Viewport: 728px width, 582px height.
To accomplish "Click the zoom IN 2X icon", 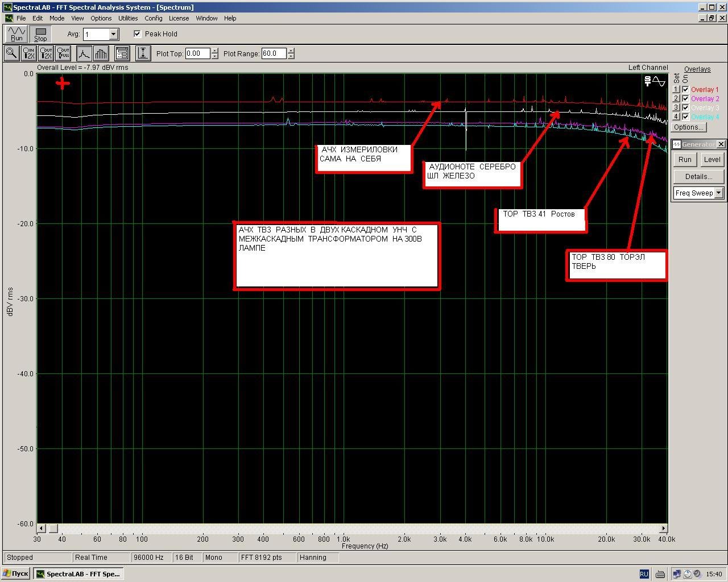I will 28,53.
